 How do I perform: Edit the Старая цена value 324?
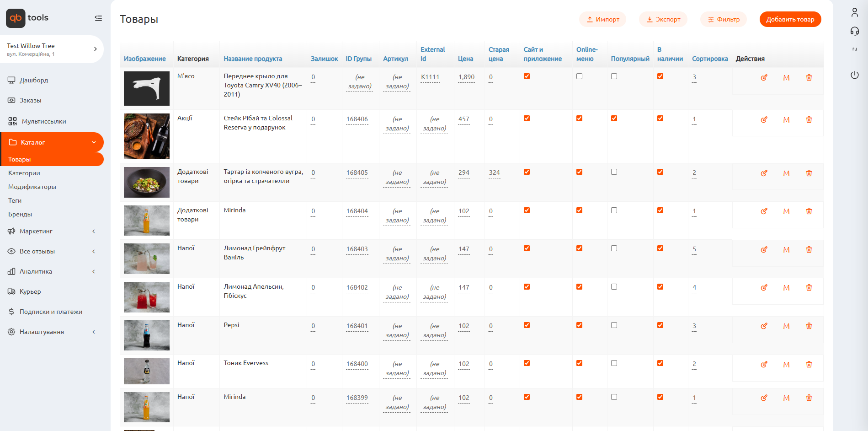tap(494, 173)
